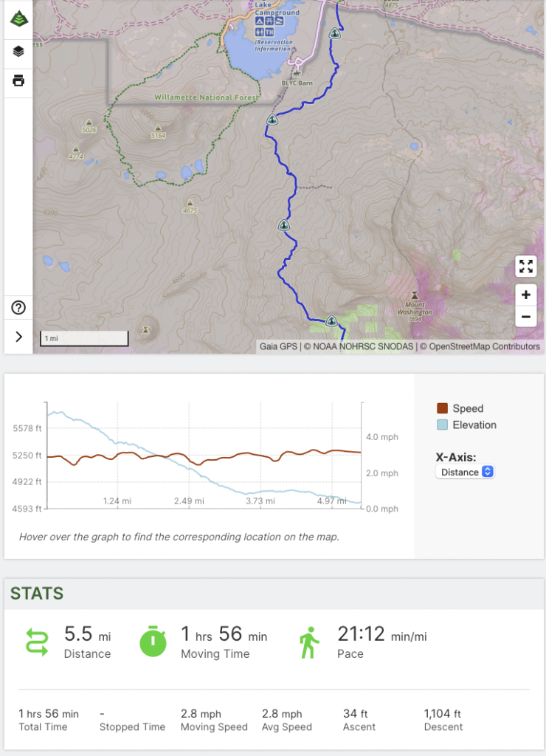
Task: Click the print map icon
Action: (x=18, y=81)
